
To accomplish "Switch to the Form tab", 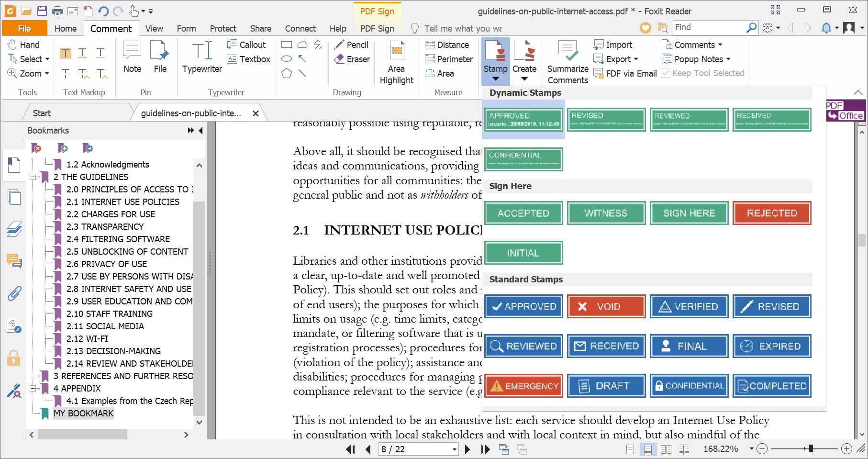I will pyautogui.click(x=186, y=28).
